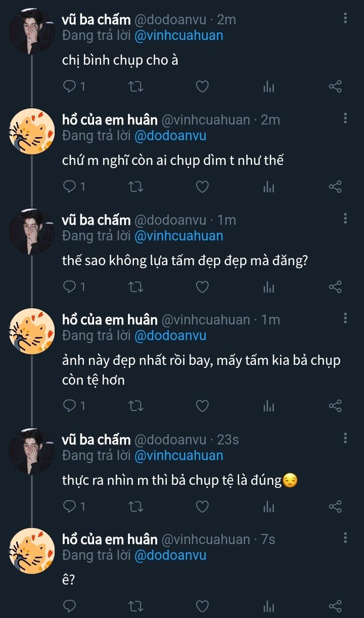Image resolution: width=364 pixels, height=618 pixels.
Task: Share the "chứ m nghĩ còn ai" tweet
Action: tap(335, 187)
